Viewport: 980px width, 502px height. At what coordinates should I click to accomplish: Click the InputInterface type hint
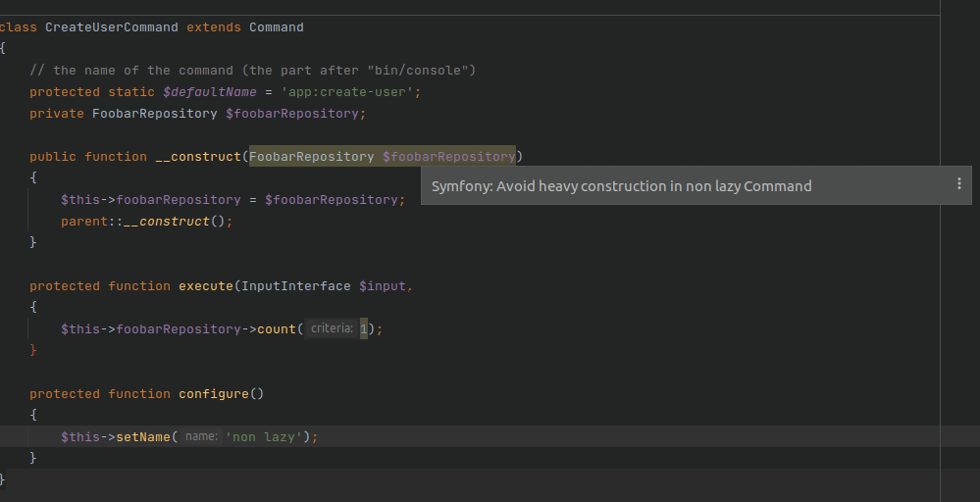pos(295,286)
